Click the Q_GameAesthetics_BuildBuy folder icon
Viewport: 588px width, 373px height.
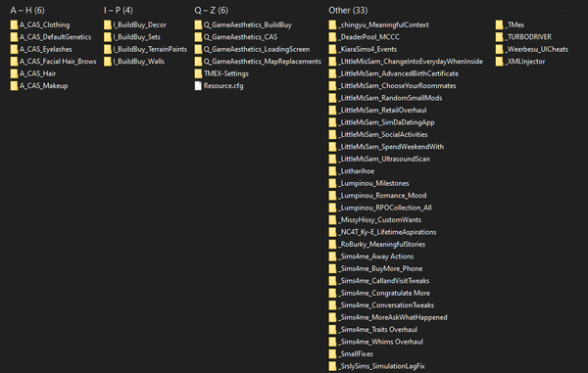tap(198, 24)
